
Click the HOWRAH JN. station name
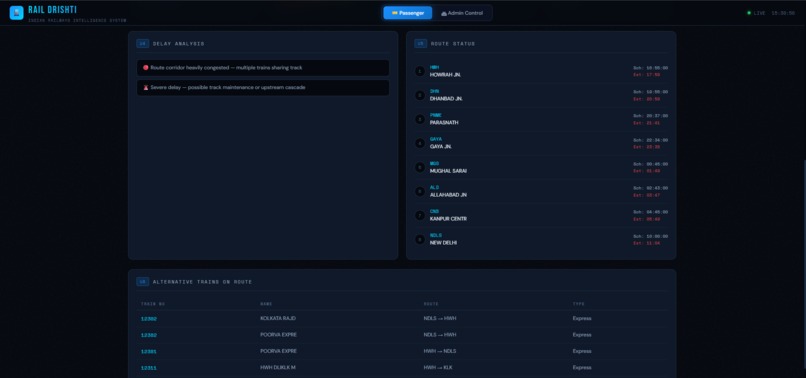(445, 75)
